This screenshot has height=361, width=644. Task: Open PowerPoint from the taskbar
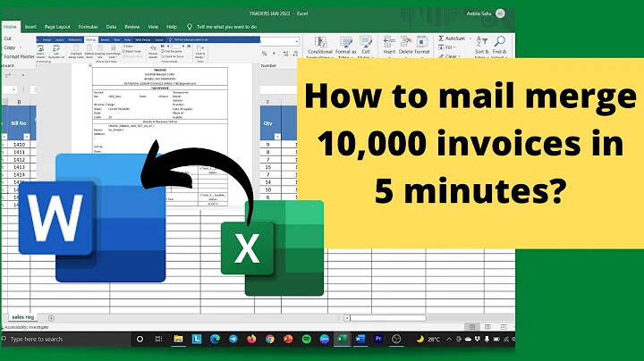[x=288, y=339]
